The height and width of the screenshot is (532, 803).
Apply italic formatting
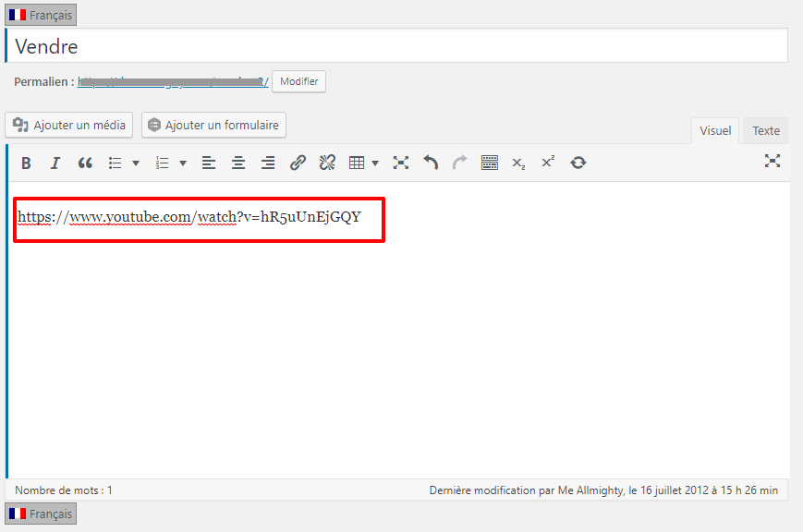[x=55, y=163]
